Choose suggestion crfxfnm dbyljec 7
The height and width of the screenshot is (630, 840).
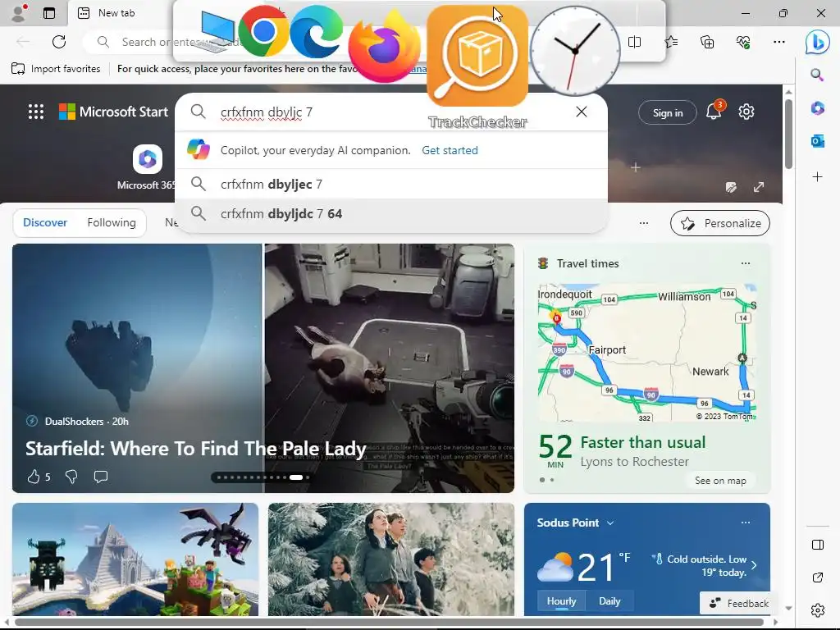point(391,184)
